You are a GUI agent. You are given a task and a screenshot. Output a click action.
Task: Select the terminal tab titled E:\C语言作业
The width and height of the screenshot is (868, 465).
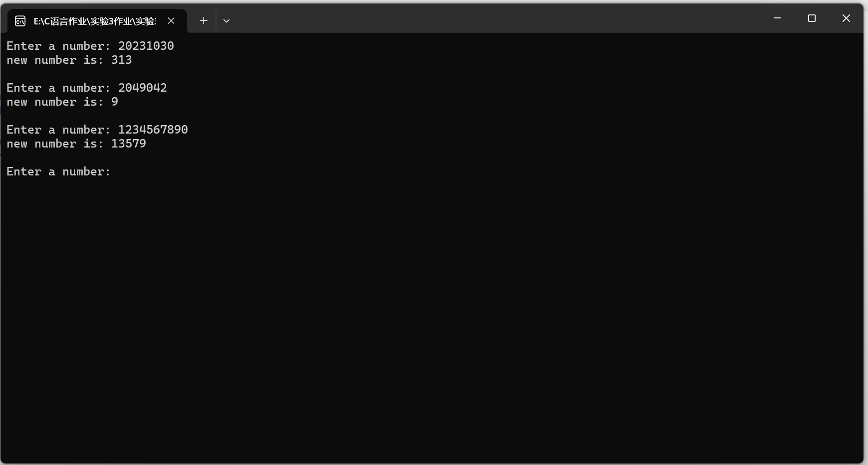tap(97, 21)
